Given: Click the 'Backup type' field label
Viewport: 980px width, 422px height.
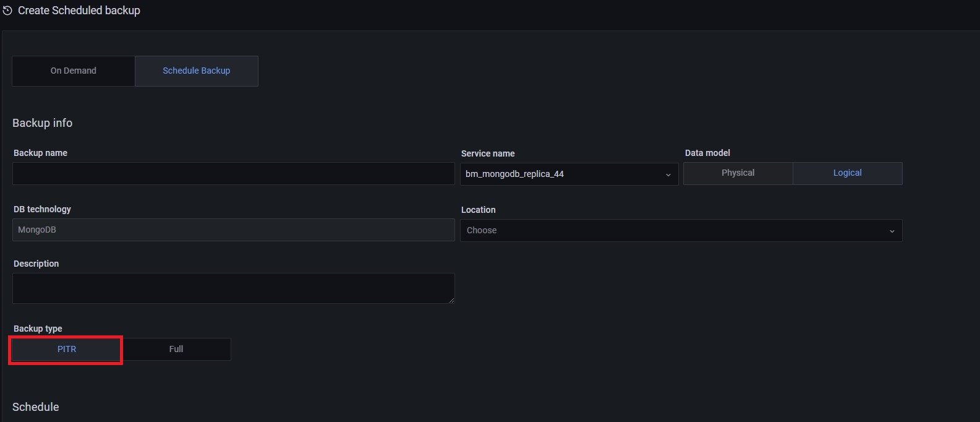Looking at the screenshot, I should point(38,329).
